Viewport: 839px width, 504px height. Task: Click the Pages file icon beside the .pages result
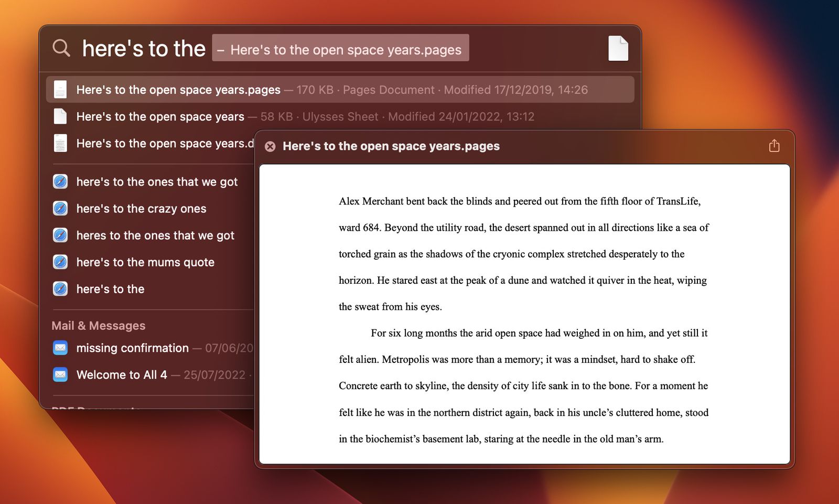(x=60, y=89)
